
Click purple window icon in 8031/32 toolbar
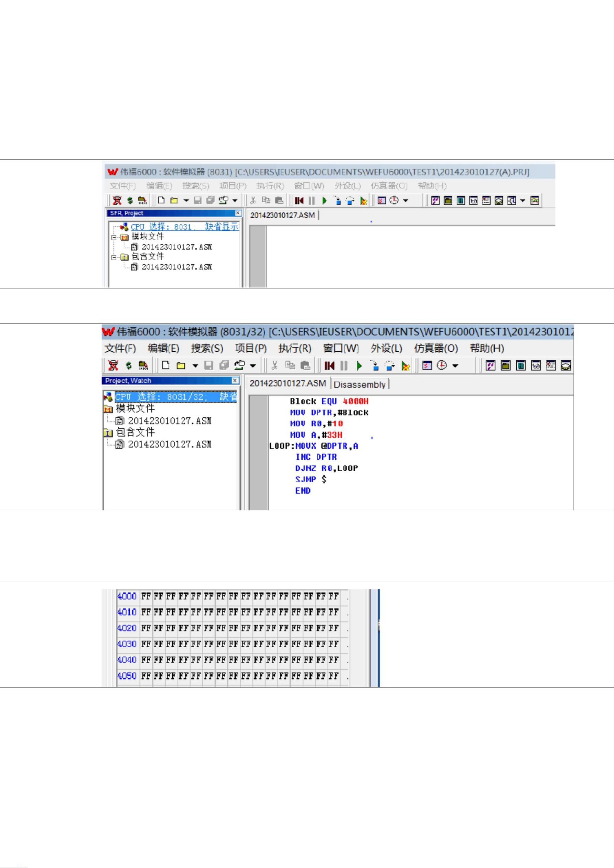pyautogui.click(x=490, y=365)
